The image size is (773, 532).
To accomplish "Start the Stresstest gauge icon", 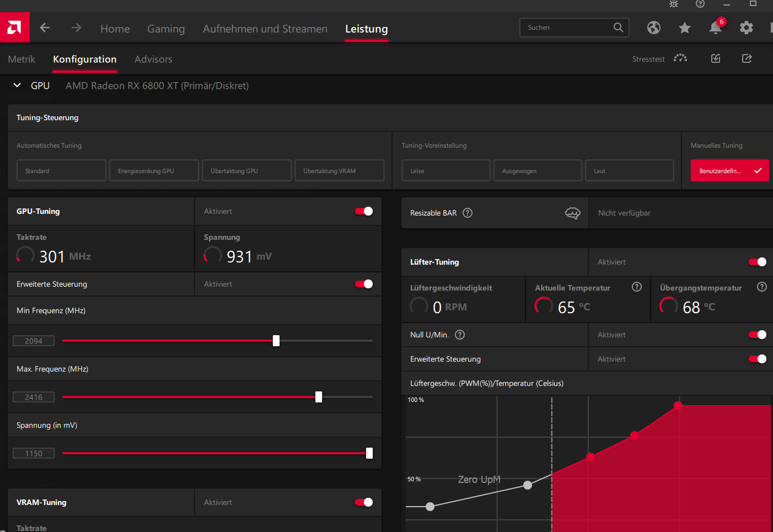I will (x=680, y=58).
